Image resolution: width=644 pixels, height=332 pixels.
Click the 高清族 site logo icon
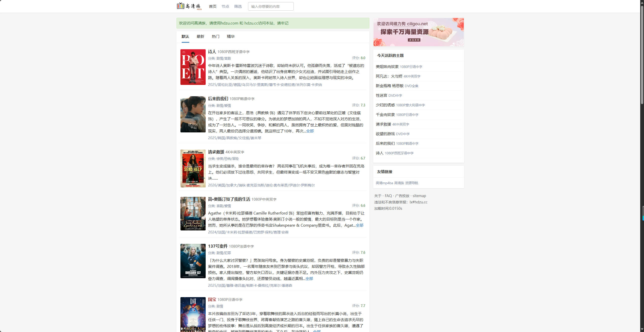pos(180,6)
